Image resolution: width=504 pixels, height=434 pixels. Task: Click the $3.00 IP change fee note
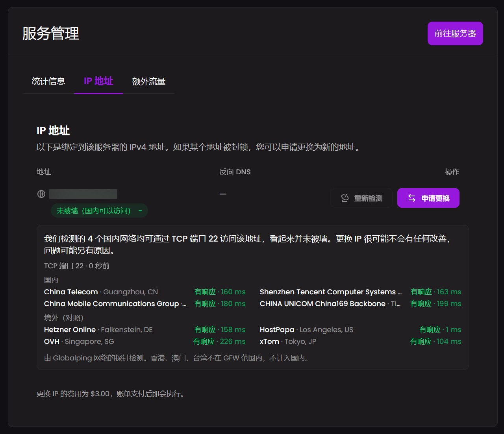111,394
